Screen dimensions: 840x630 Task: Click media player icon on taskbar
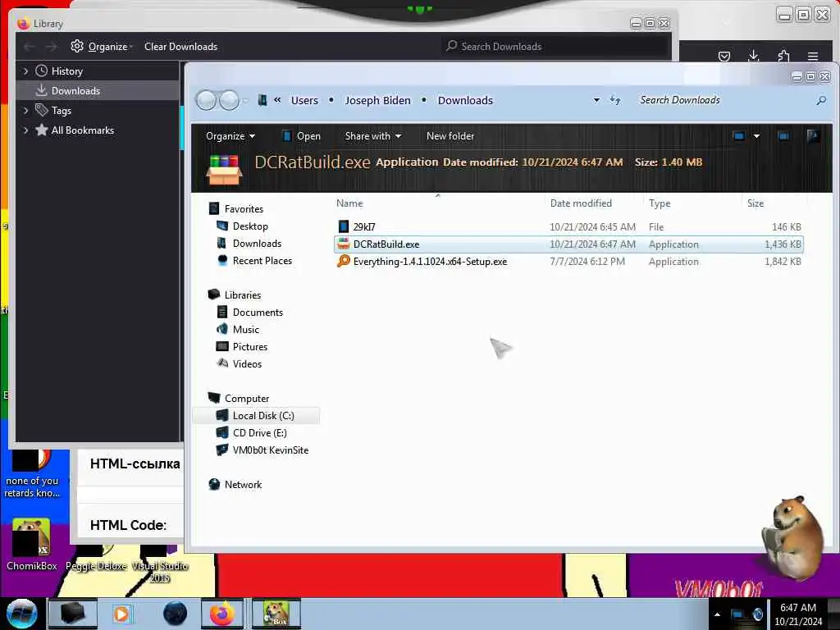click(x=121, y=614)
